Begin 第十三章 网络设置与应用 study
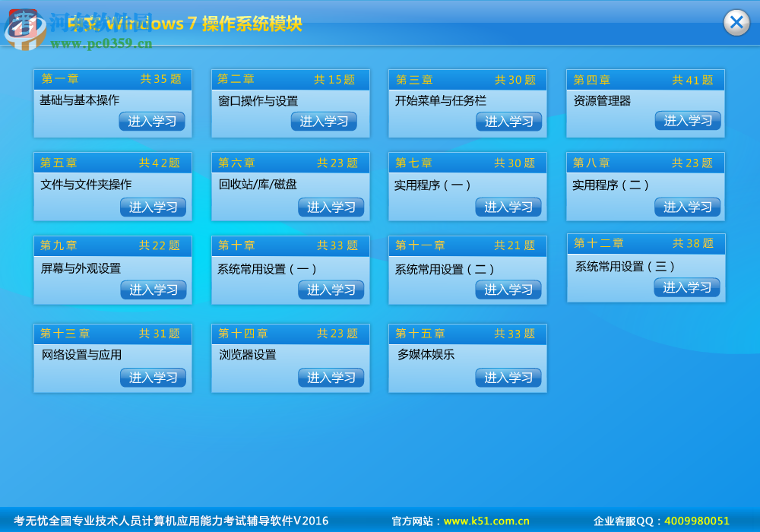The width and height of the screenshot is (760, 532). click(154, 377)
